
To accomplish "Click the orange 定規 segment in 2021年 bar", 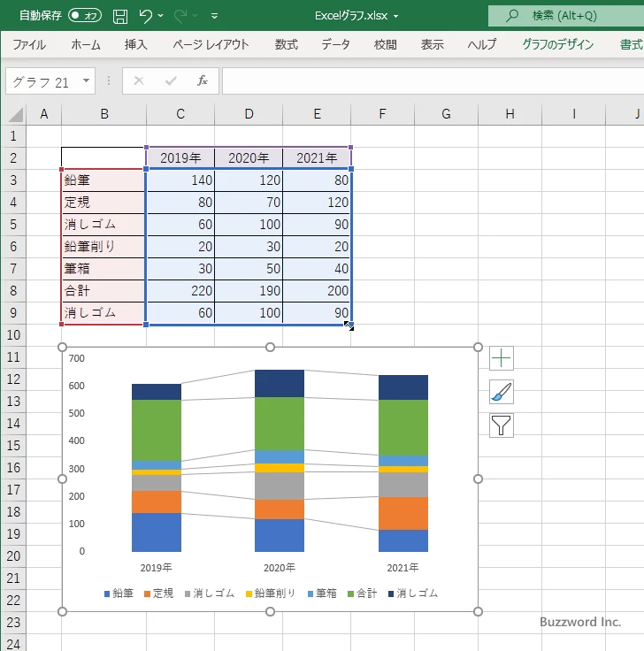I will point(403,513).
